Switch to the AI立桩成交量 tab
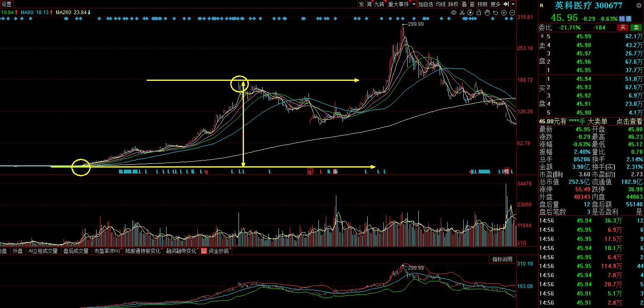 pos(43,251)
